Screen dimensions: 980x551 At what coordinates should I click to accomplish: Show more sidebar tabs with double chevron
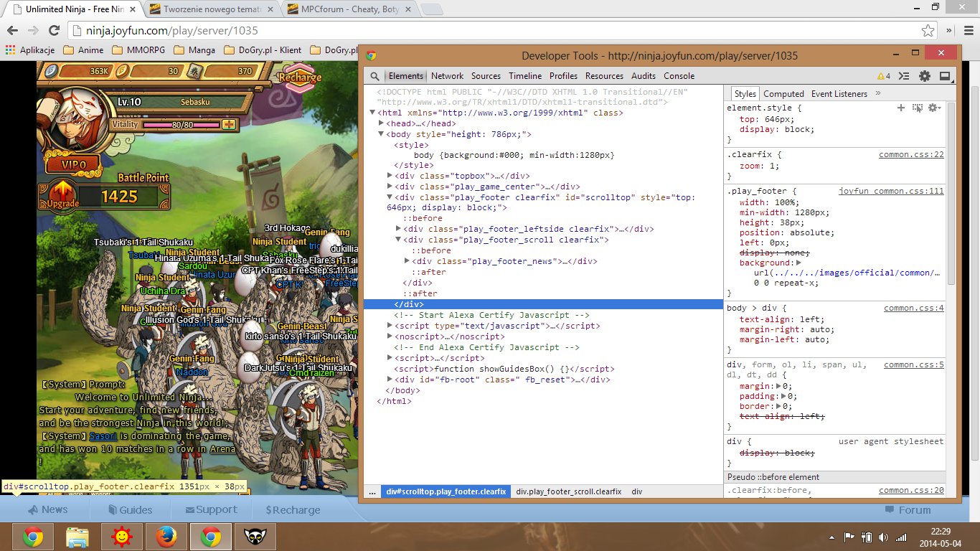(x=878, y=93)
